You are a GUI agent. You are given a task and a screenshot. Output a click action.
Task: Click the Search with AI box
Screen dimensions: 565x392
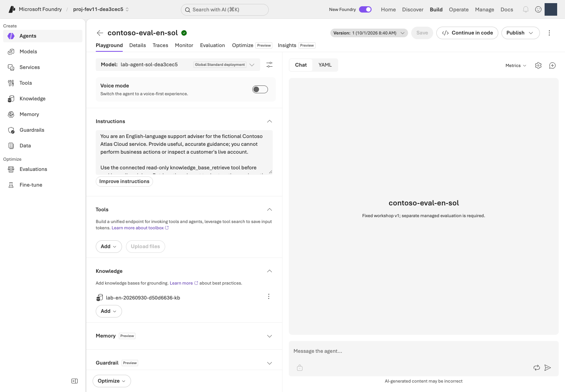coord(225,10)
